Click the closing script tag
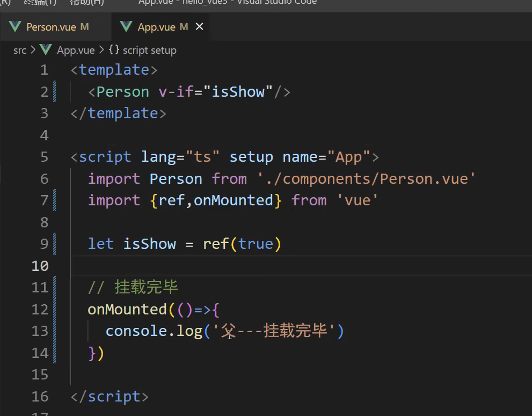This screenshot has height=416, width=532. point(110,396)
